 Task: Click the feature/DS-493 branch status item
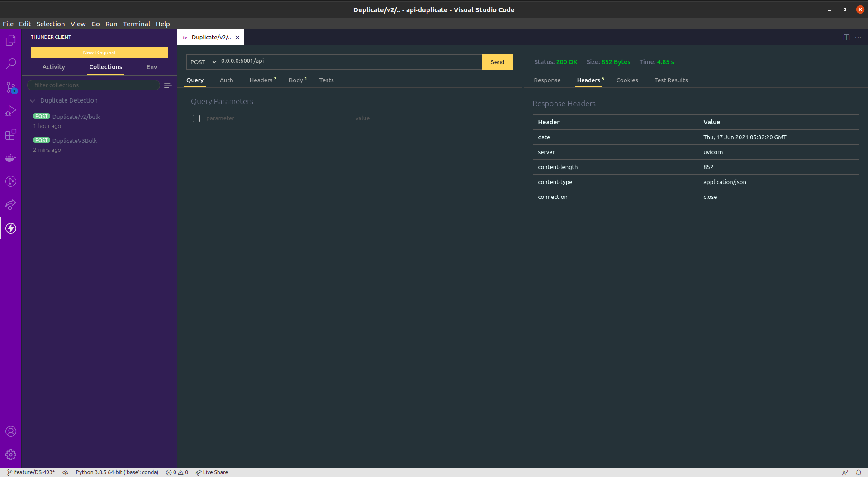[31, 472]
